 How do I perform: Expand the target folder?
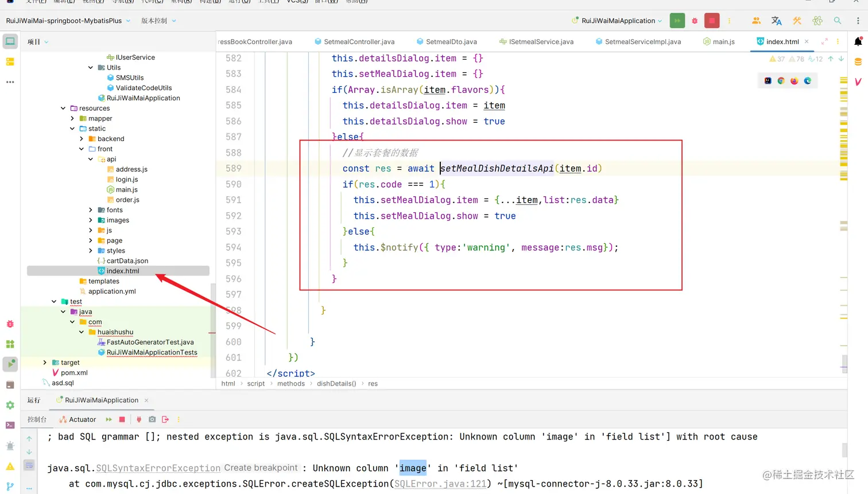coord(45,363)
